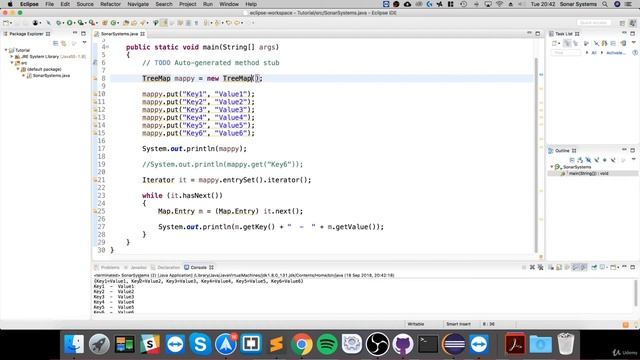The width and height of the screenshot is (640, 360).
Task: Click the Quick Access search field
Action: [x=594, y=23]
